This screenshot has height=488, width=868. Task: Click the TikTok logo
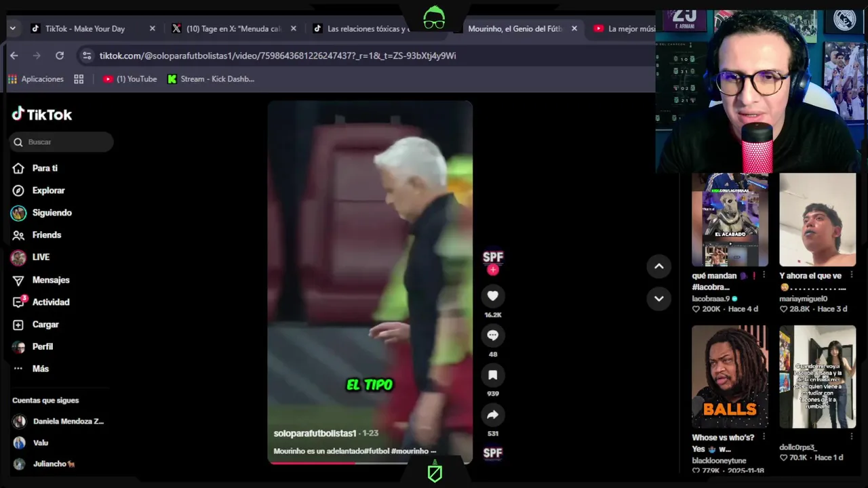pyautogui.click(x=42, y=114)
